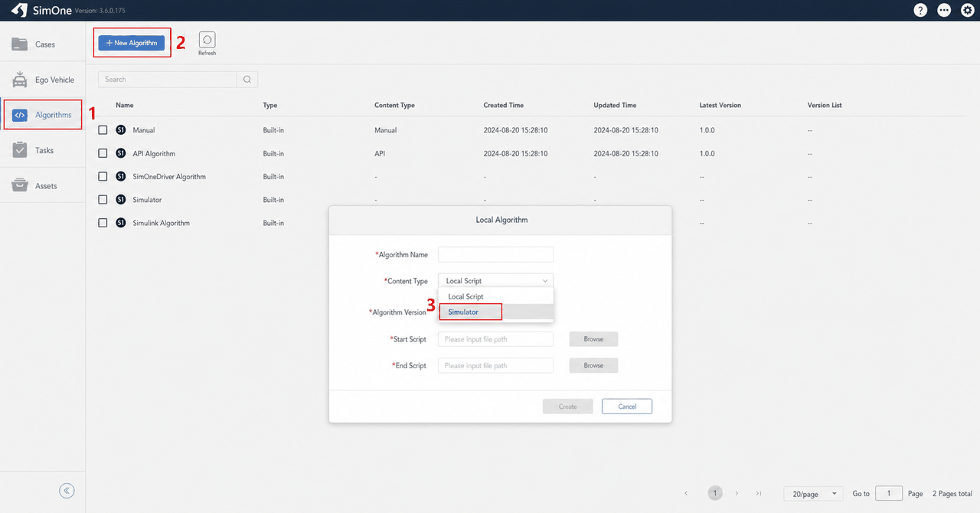Click the Tasks clipboard icon

tap(20, 150)
